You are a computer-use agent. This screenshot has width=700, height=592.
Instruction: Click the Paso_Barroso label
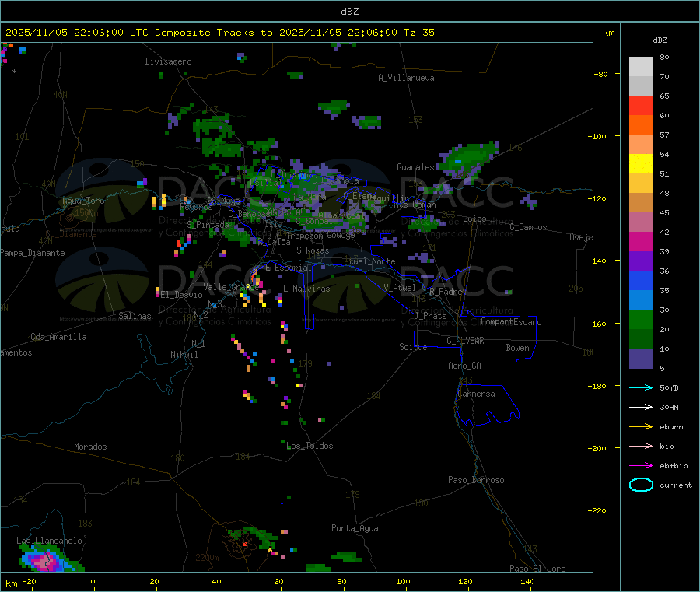476,480
